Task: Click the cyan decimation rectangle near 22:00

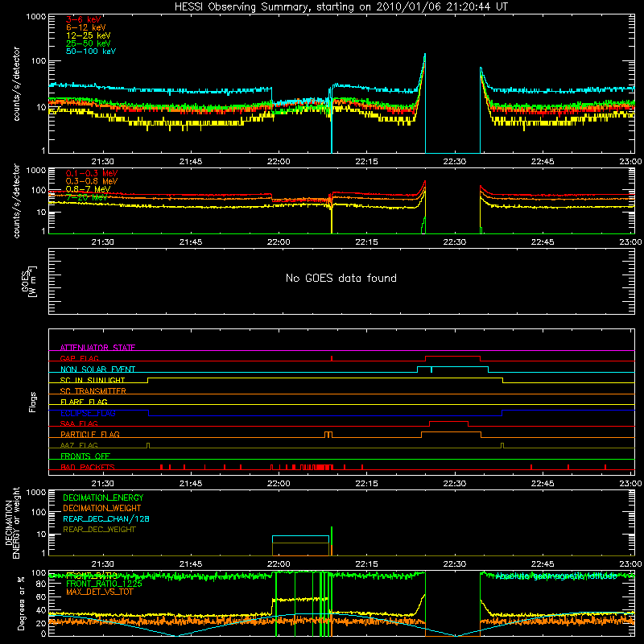Action: tap(300, 546)
